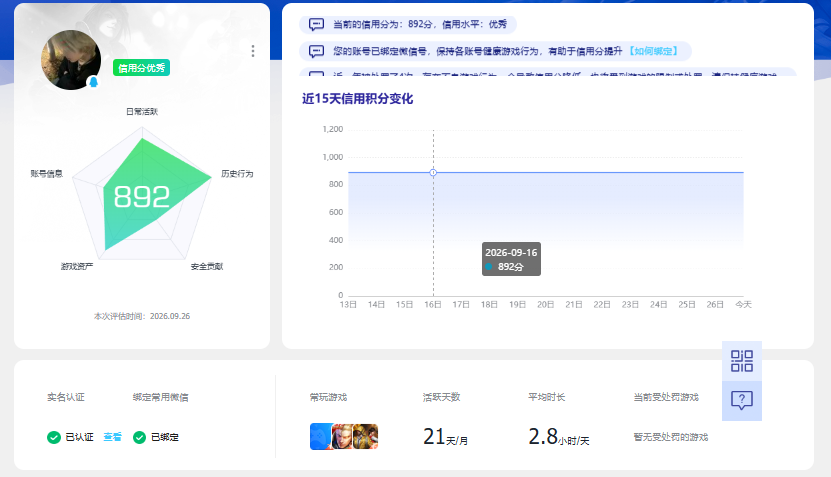Select the middle frequently played game icon
Viewport: 831px width, 477px height.
tap(342, 437)
